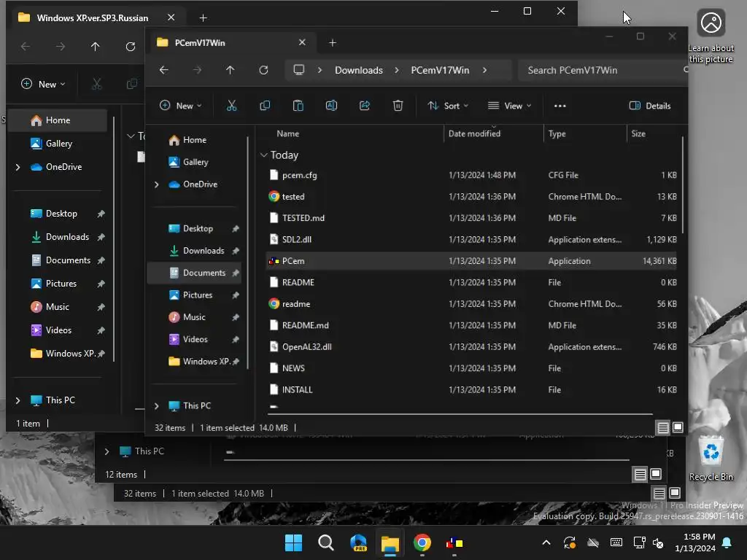Select pcem.cfg file
This screenshot has height=560, width=747.
point(472,175)
